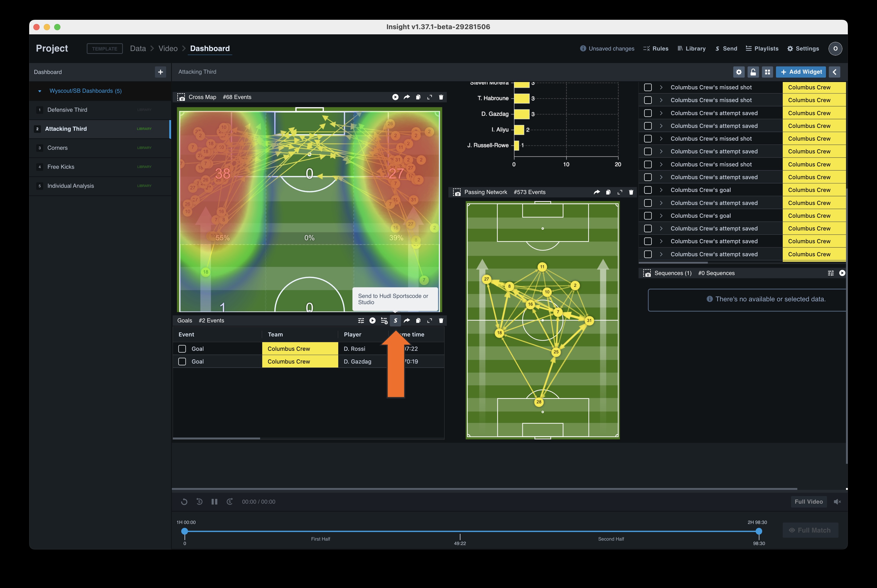The width and height of the screenshot is (877, 588).
Task: Delete the Cross Map widget with trash icon
Action: [441, 97]
